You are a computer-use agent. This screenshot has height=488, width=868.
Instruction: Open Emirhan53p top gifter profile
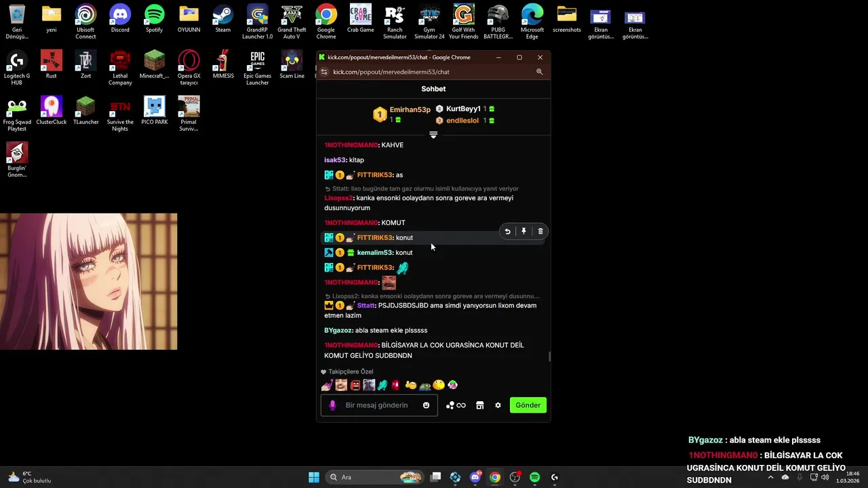click(x=410, y=110)
